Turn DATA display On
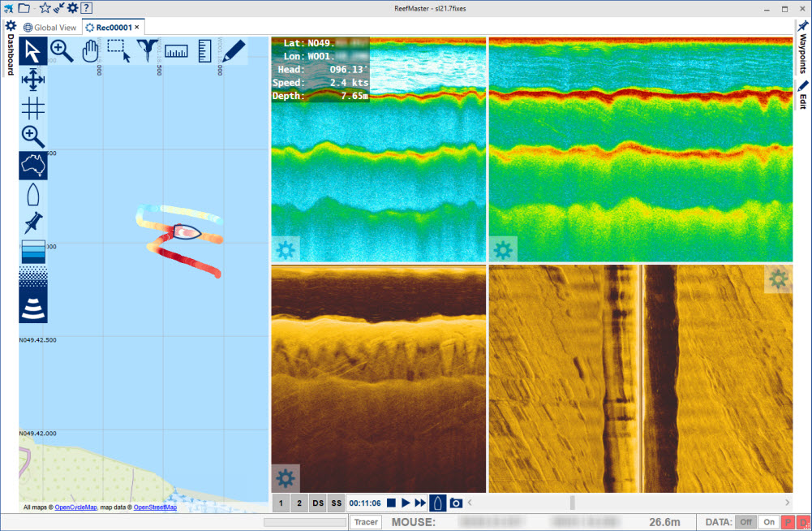Screen dimensions: 812x531 769,522
